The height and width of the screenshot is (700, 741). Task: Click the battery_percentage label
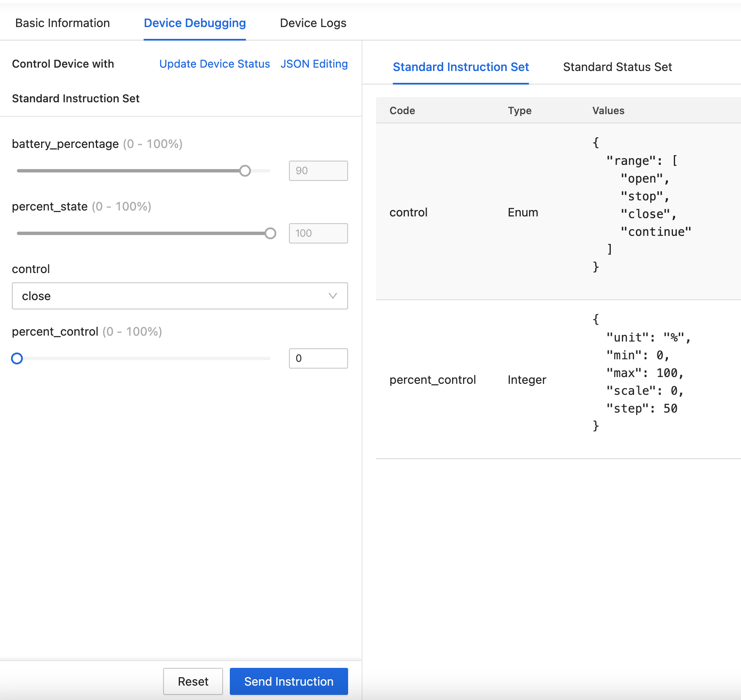(65, 144)
